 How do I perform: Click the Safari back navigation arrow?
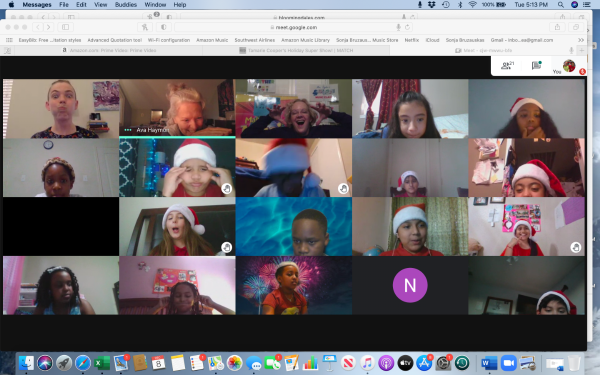click(x=38, y=27)
